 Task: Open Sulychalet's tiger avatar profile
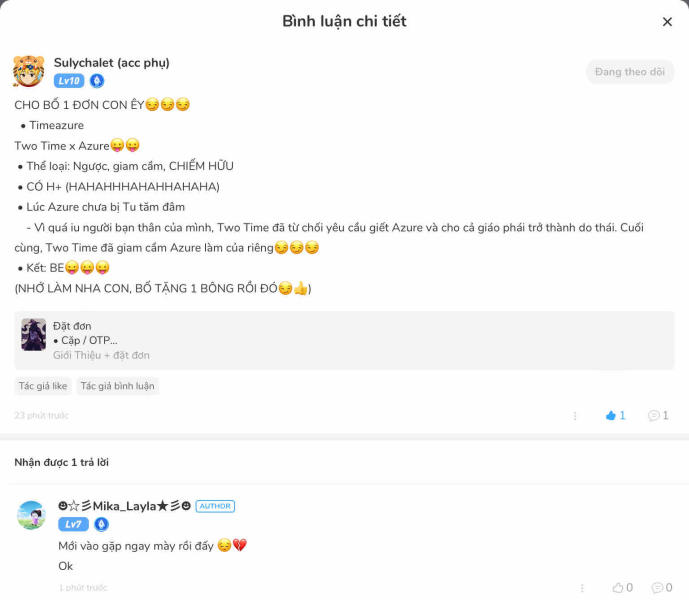[x=29, y=72]
